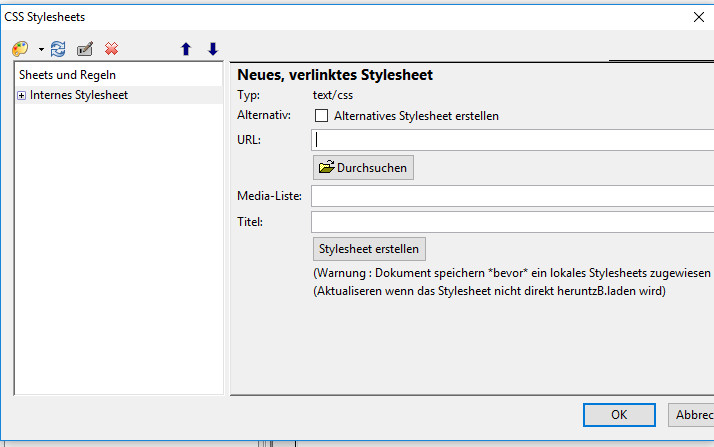Expand the Internes Stylesheet tree node
The image size is (714, 447).
pos(22,95)
